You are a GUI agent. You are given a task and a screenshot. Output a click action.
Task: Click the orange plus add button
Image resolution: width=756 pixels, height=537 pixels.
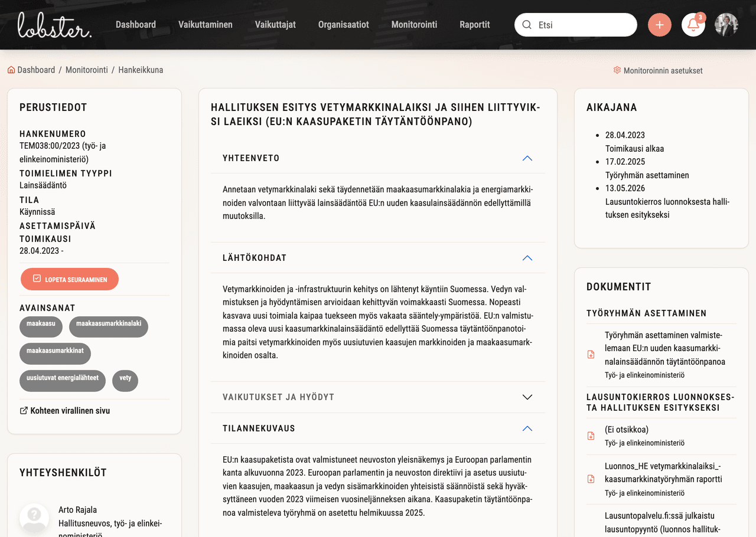pos(660,25)
